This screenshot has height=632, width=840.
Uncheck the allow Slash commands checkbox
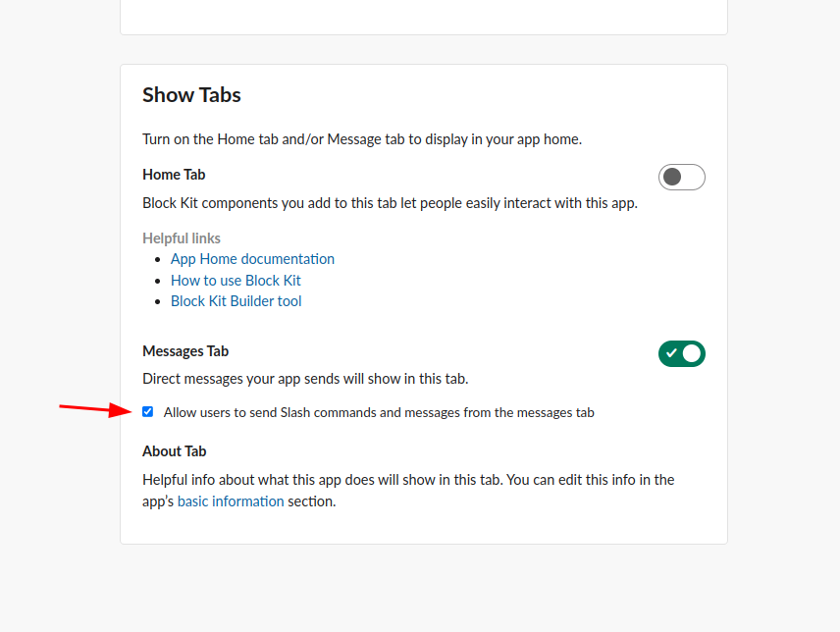(x=148, y=411)
